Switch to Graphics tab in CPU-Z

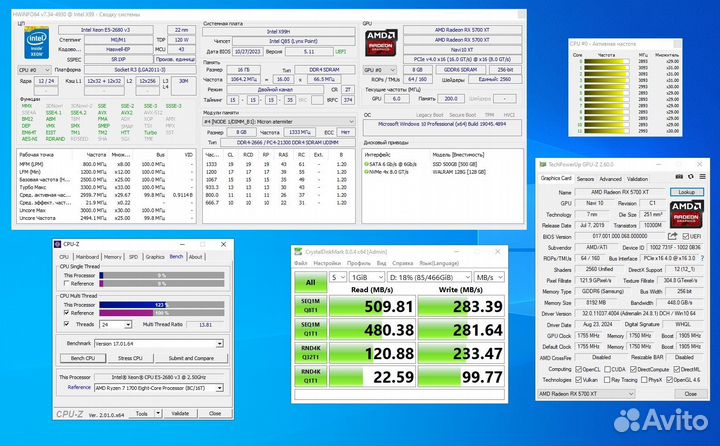[155, 257]
